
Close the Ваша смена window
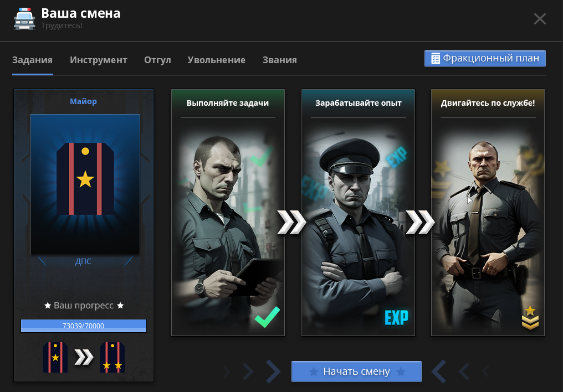pyautogui.click(x=540, y=19)
